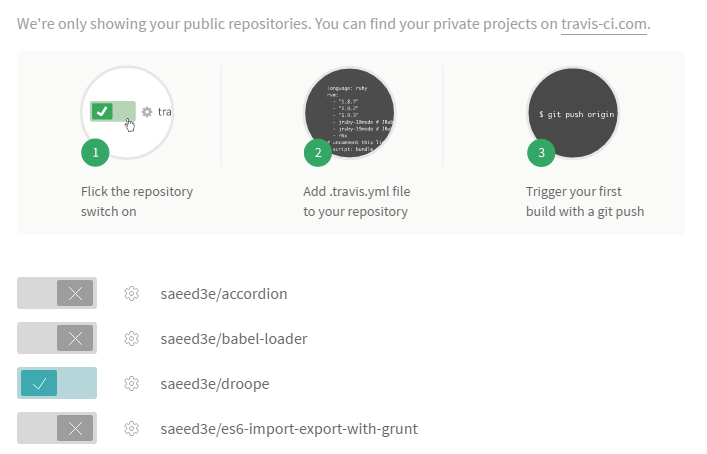707x454 pixels.
Task: Click the green step 3 badge
Action: (541, 153)
